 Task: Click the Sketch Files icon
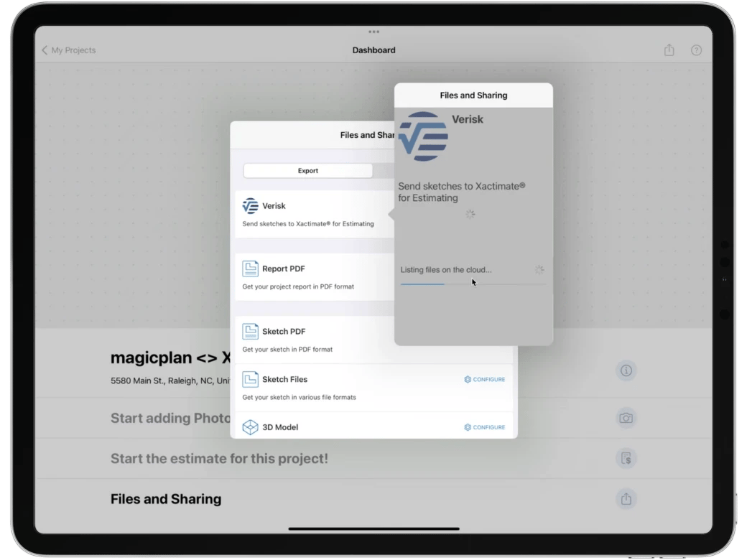249,378
